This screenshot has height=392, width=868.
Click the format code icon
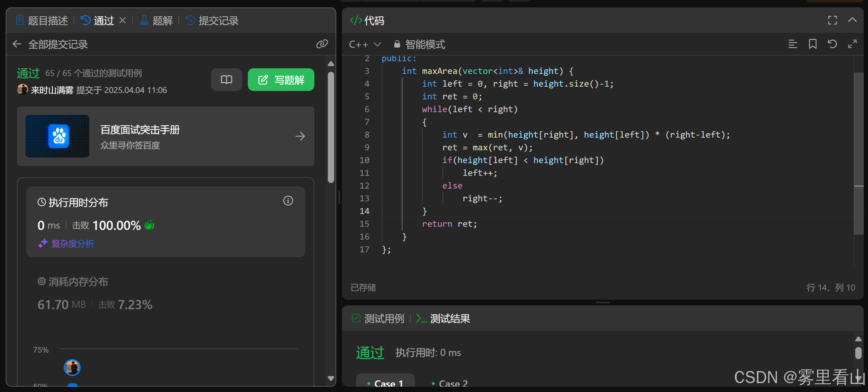(793, 44)
